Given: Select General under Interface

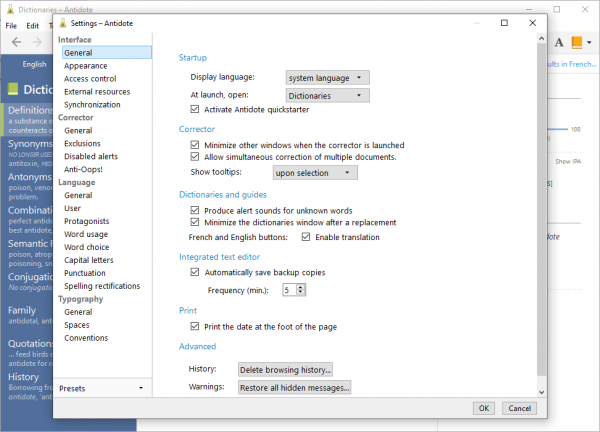Looking at the screenshot, I should [107, 52].
